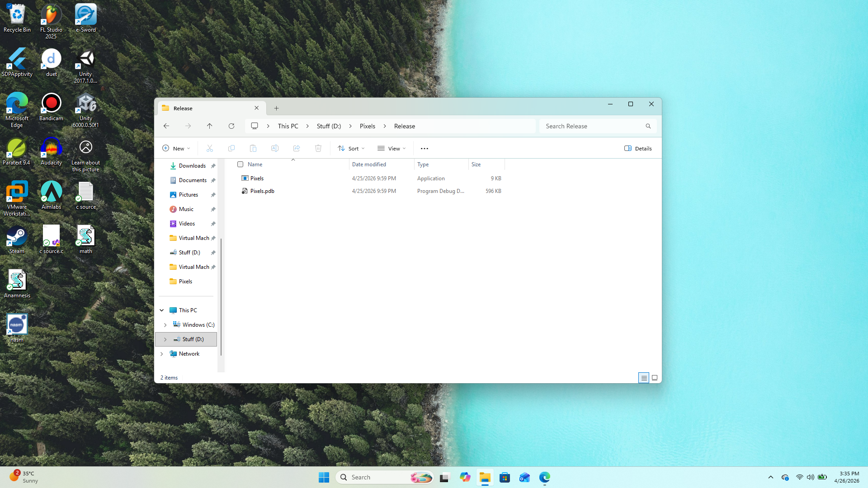Select the details list view toggle

pos(644,378)
